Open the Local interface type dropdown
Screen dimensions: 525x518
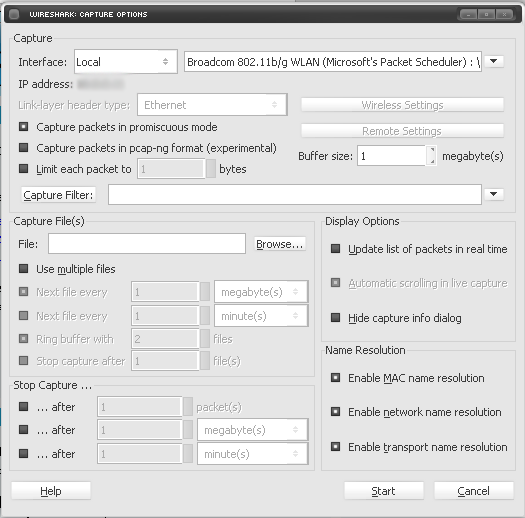[126, 62]
